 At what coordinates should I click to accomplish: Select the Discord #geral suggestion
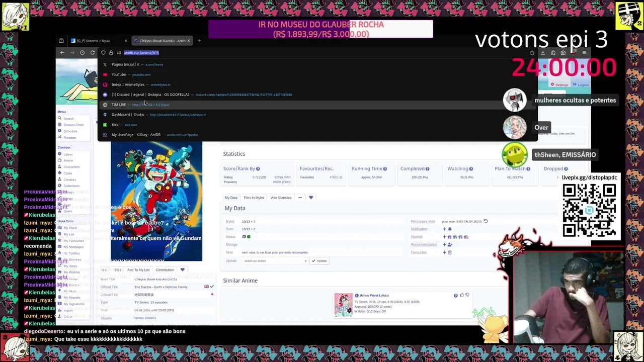317,95
